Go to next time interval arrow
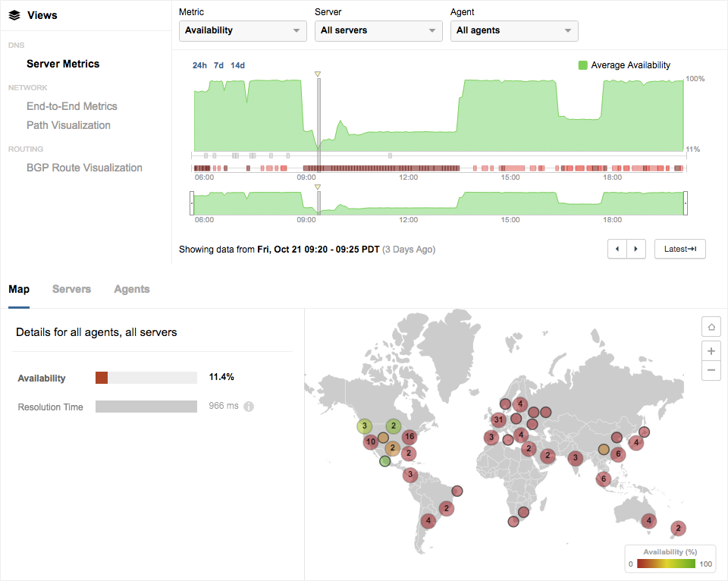Screen dimensions: 728x581 636,249
